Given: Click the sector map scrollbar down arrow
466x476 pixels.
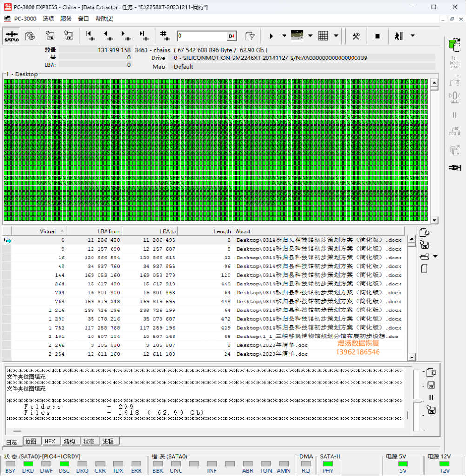Looking at the screenshot, I should 434,220.
